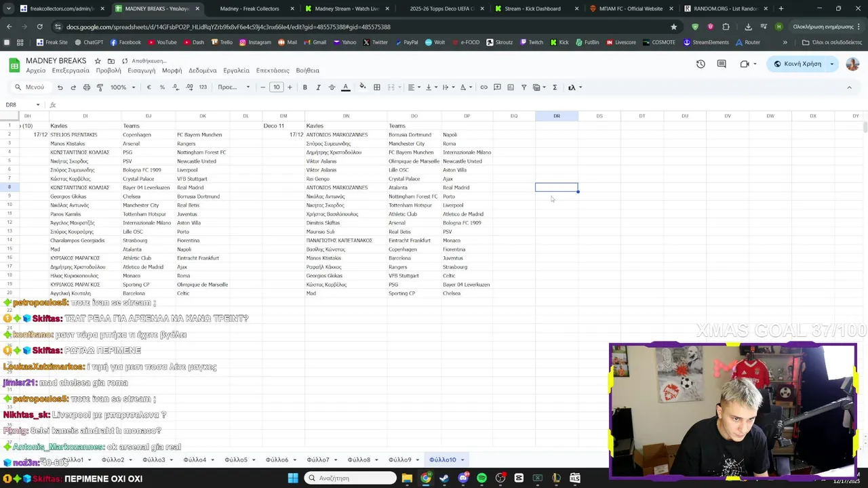Screen dimensions: 868x488
Task: Open the text rotation dropdown
Action: tap(466, 87)
